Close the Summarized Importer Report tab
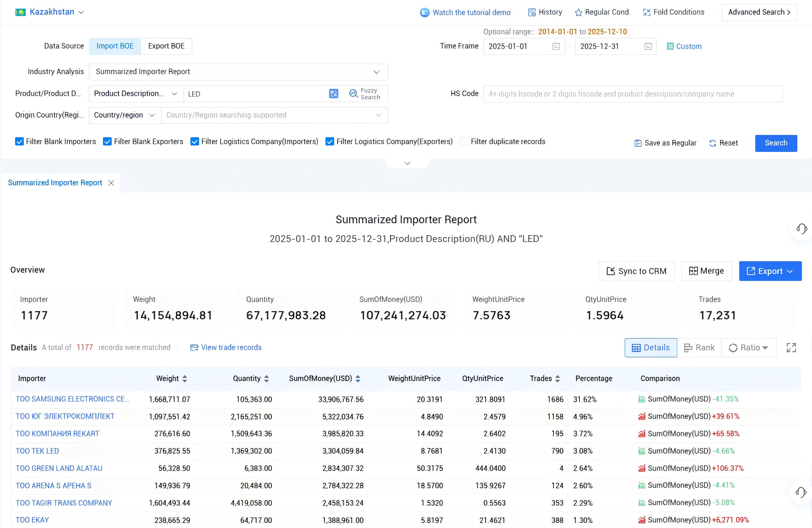Viewport: 812px width, 528px height. (x=111, y=183)
